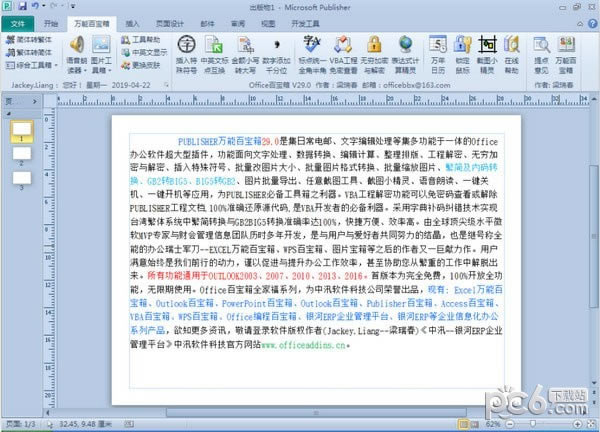Image resolution: width=600 pixels, height=432 pixels.
Task: Collapse the page navigation pane chevron
Action: click(35, 101)
